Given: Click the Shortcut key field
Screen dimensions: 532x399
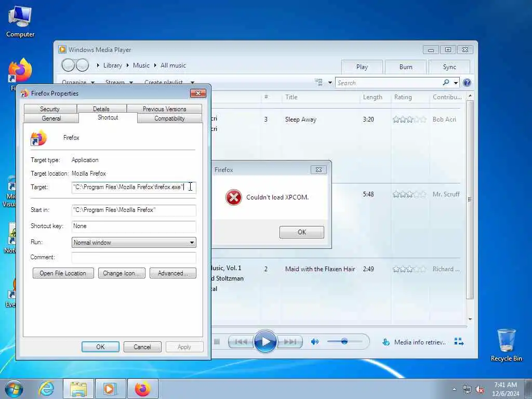Looking at the screenshot, I should (134, 227).
